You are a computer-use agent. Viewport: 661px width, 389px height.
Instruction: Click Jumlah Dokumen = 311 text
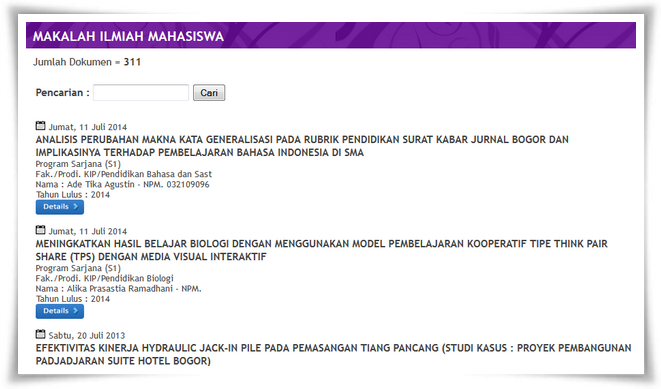click(x=87, y=62)
